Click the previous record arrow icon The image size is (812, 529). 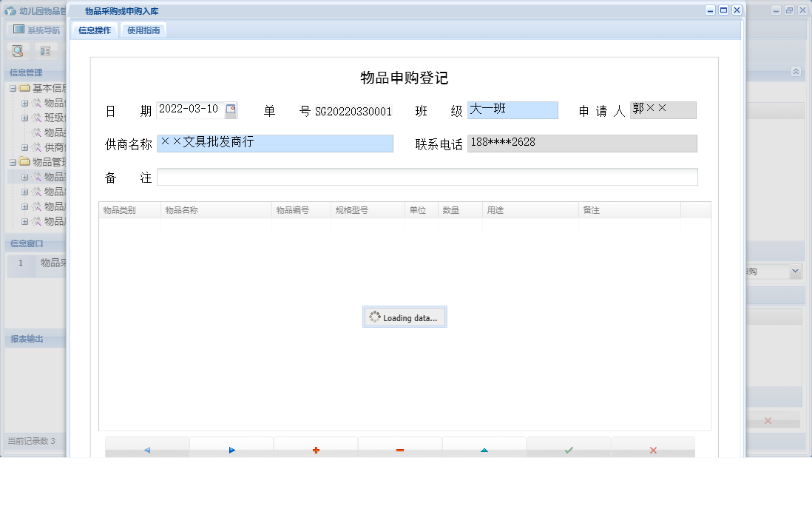146,449
